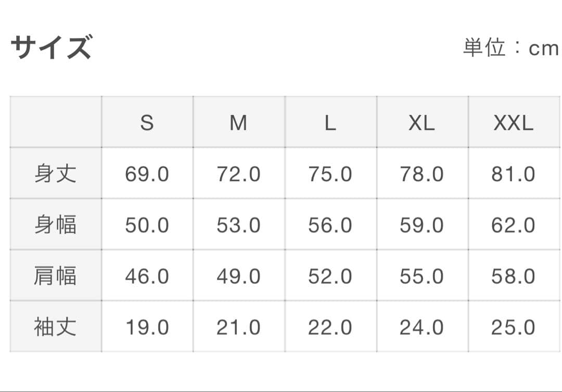Select the M size column header

click(238, 123)
